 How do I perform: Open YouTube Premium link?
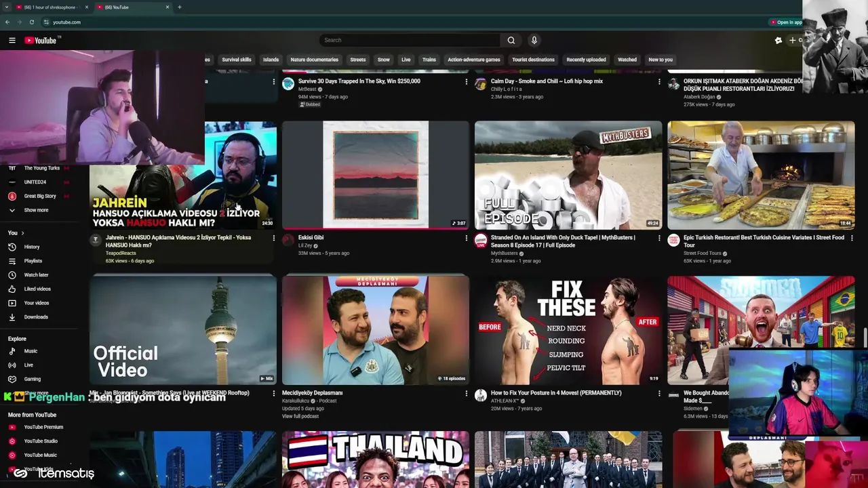click(43, 428)
